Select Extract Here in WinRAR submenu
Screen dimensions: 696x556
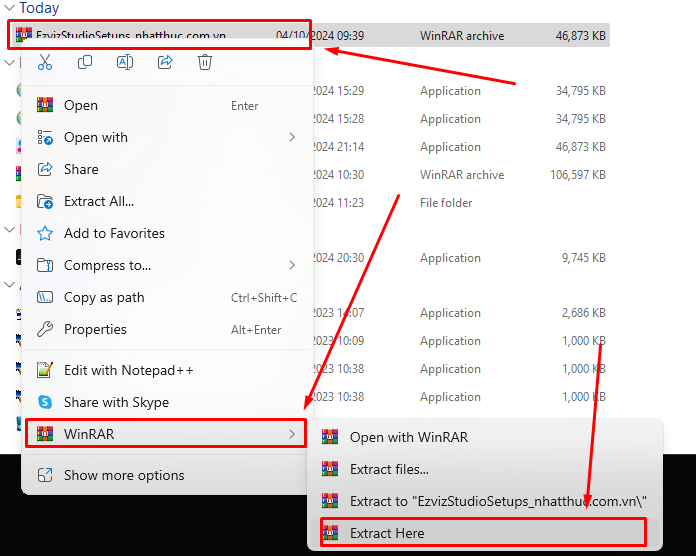483,532
